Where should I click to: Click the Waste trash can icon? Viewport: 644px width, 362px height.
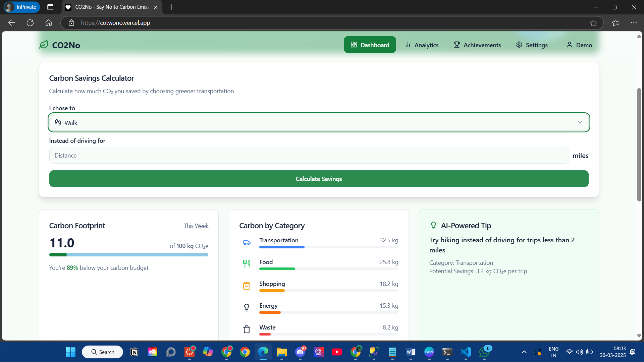[x=247, y=329]
